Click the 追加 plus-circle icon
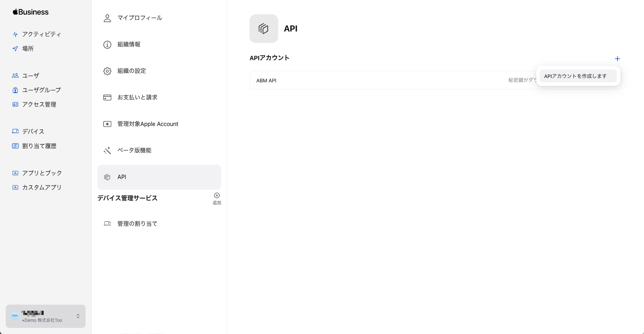 click(217, 195)
